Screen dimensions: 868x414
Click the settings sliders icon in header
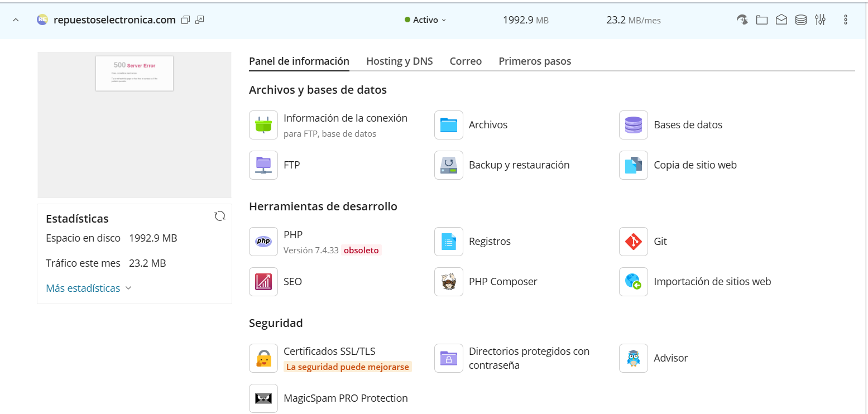click(820, 20)
